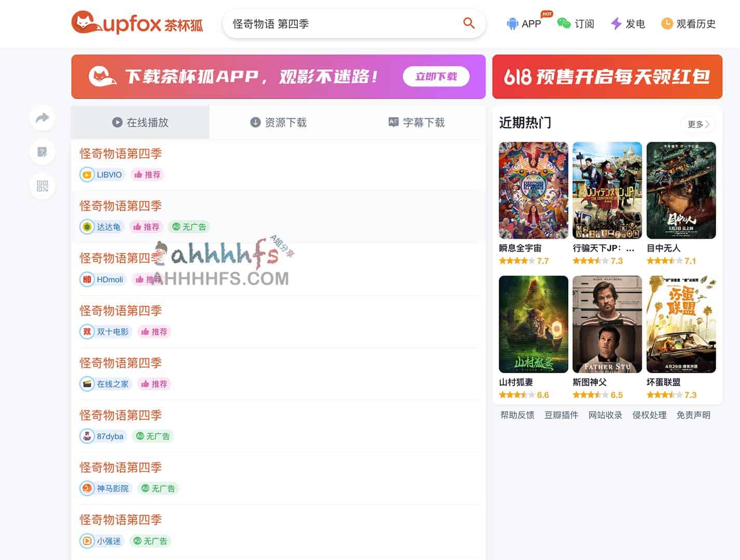Click the 坏蛋联盟 title text

point(663,382)
